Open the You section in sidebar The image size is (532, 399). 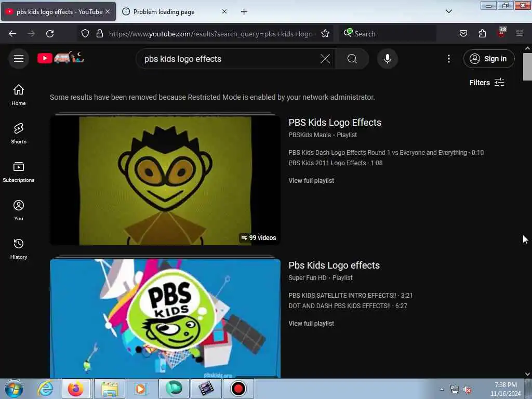[x=19, y=210]
